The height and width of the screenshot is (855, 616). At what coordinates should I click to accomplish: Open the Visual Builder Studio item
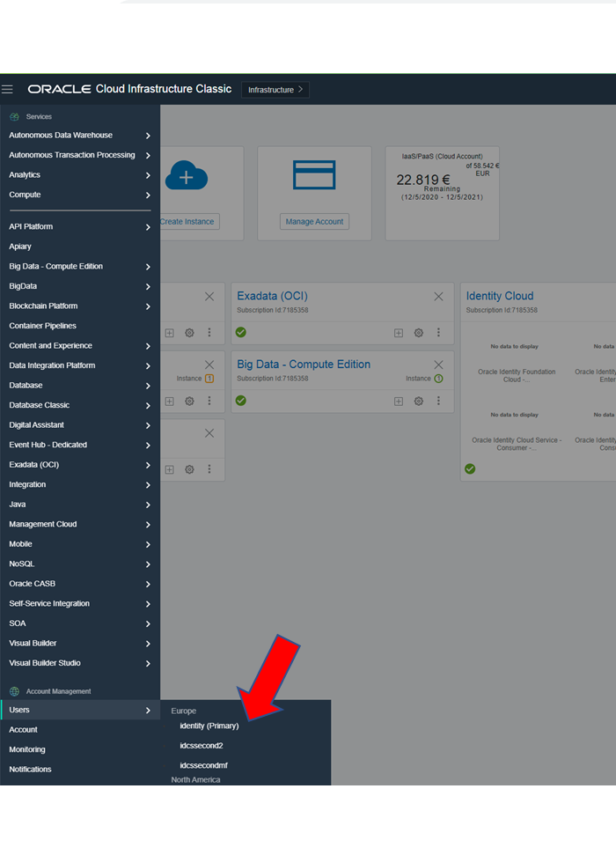coord(45,663)
